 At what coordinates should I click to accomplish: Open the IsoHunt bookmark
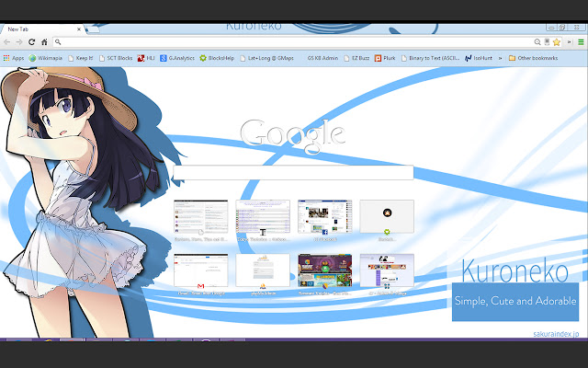click(478, 58)
